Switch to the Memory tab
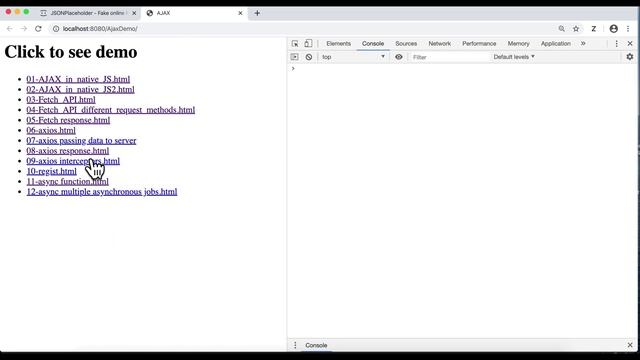 518,43
